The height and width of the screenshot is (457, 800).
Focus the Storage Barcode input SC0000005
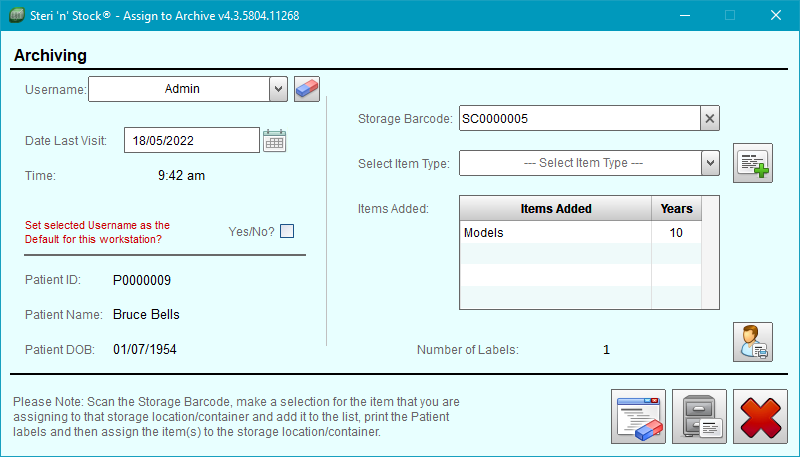tap(580, 118)
